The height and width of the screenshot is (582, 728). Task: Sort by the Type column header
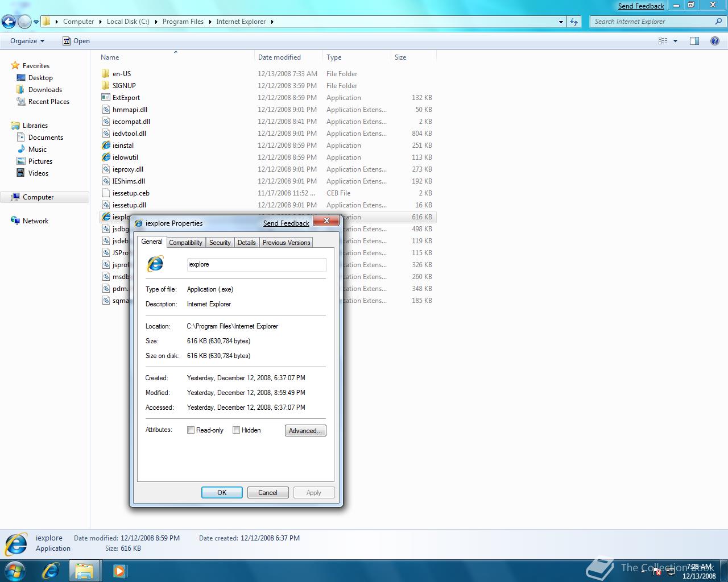click(x=357, y=57)
